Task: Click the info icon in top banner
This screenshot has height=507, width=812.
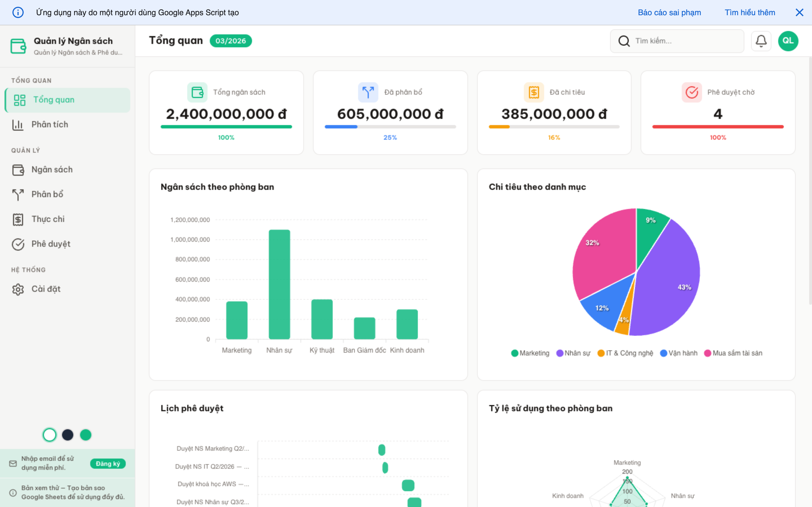Action: [18, 12]
